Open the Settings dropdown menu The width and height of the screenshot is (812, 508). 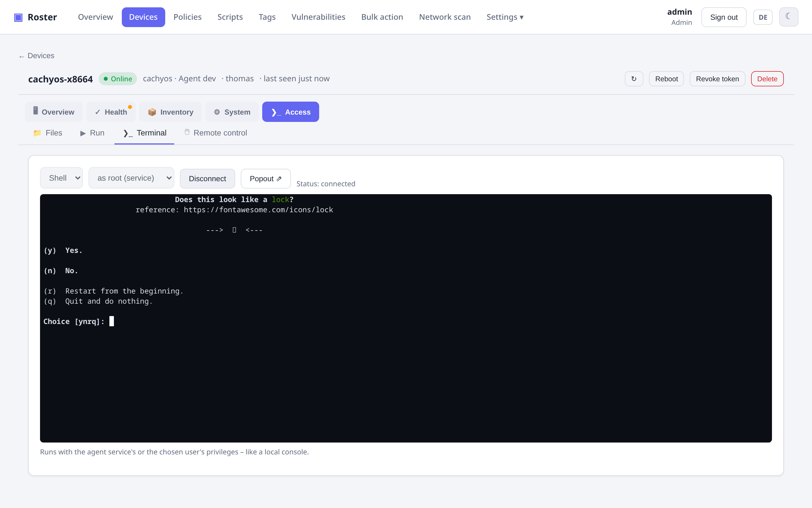[x=505, y=17]
